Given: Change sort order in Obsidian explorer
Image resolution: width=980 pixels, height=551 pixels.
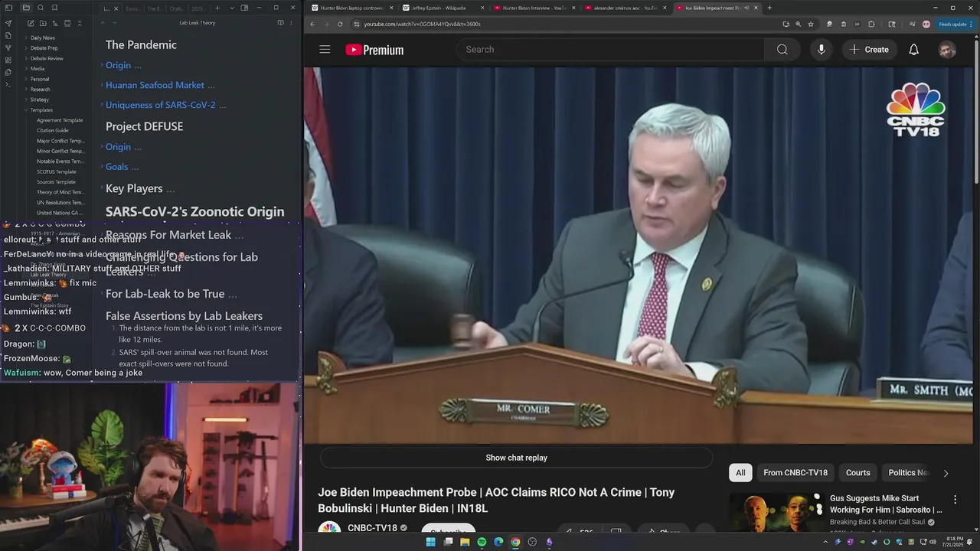Looking at the screenshot, I should pyautogui.click(x=55, y=23).
